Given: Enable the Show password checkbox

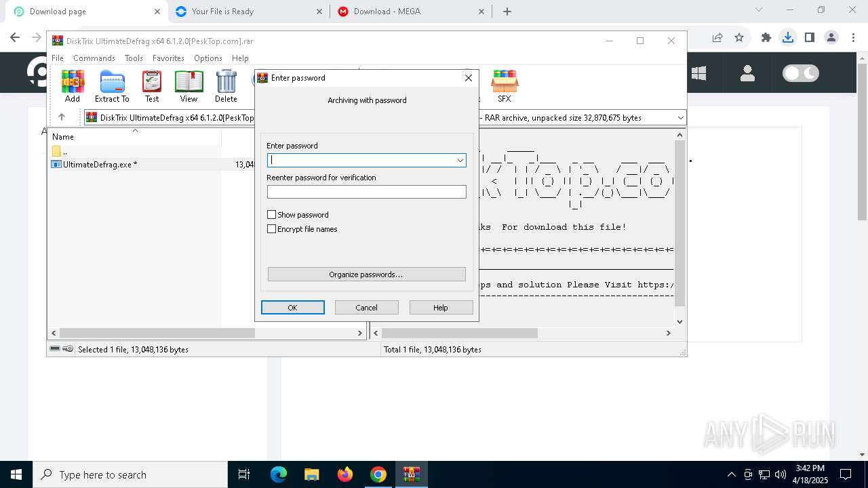Looking at the screenshot, I should (x=272, y=215).
